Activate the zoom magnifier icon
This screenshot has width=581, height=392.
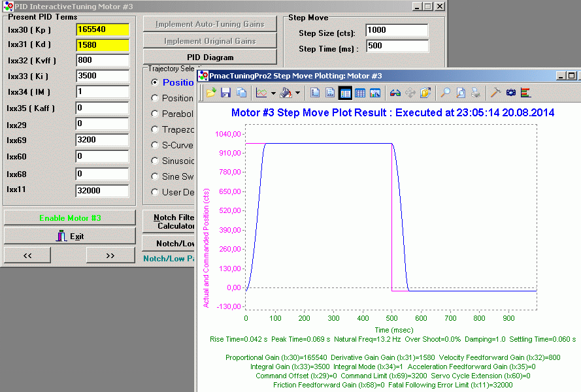click(445, 93)
